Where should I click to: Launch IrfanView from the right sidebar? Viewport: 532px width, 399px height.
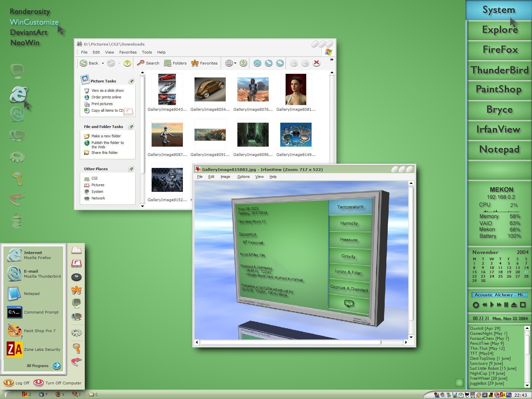[x=500, y=129]
